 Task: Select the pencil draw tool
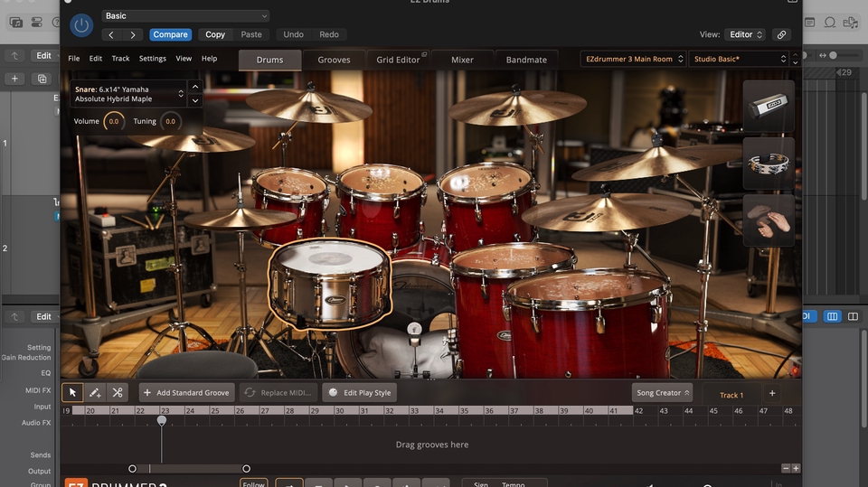[95, 393]
